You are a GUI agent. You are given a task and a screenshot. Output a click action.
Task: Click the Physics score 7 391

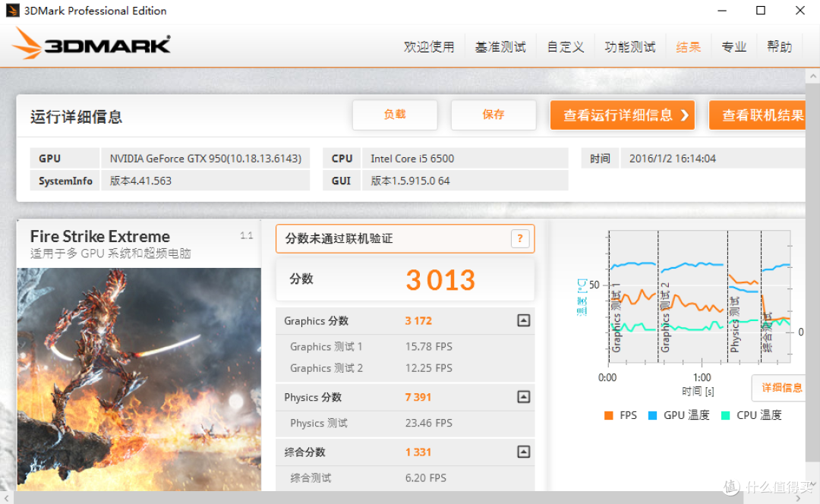point(418,397)
